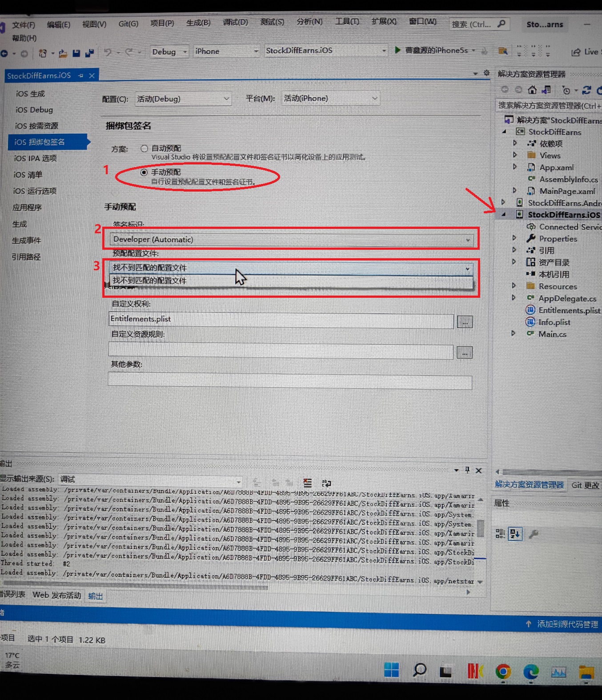
Task: Pin the StockDiffEarns.iOS document tab
Action: tap(80, 76)
